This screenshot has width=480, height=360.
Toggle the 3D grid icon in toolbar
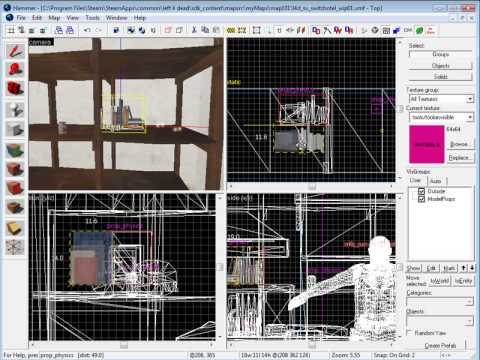[21, 30]
